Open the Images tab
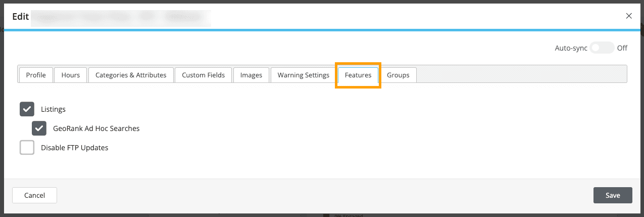The image size is (644, 217). [251, 75]
